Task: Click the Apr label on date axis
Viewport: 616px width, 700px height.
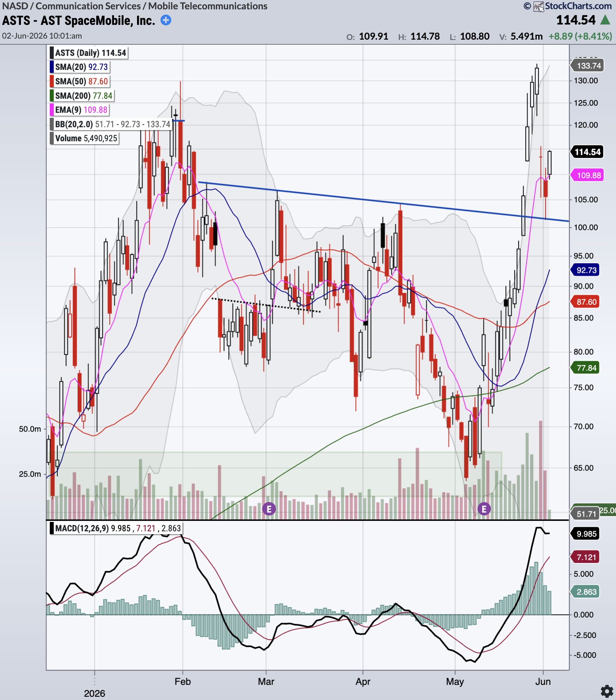Action: tap(363, 682)
